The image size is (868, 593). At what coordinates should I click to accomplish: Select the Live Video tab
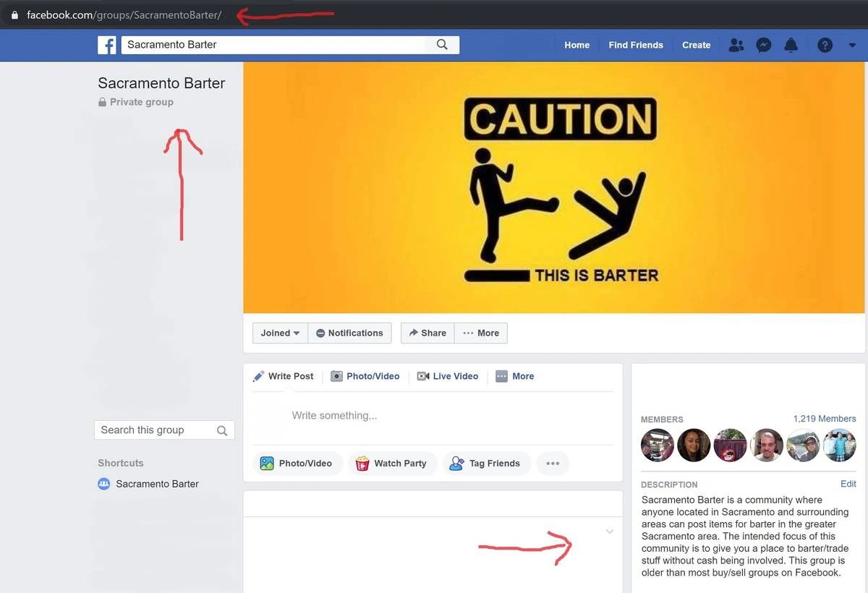[x=448, y=376]
